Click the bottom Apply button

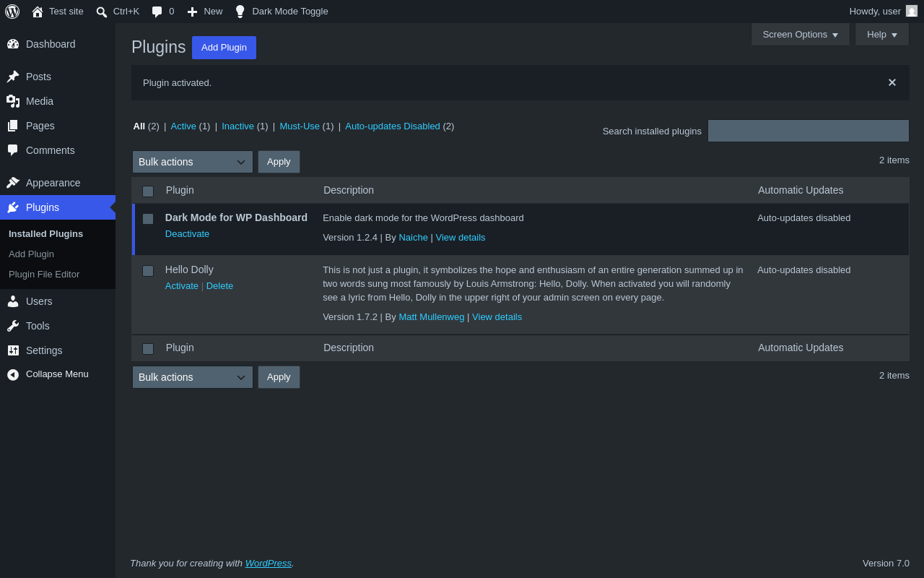point(279,377)
